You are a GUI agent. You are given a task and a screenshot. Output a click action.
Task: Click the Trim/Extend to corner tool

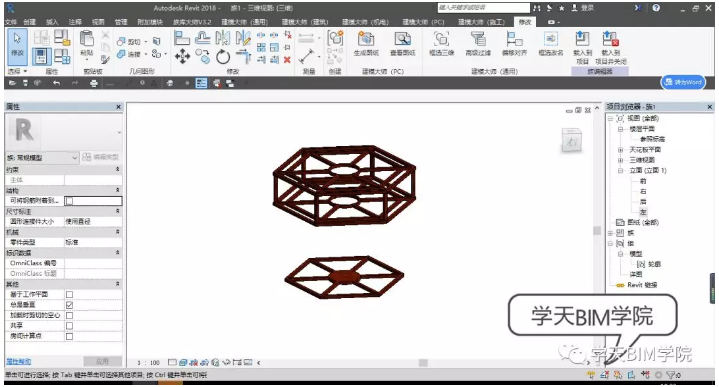pyautogui.click(x=243, y=56)
